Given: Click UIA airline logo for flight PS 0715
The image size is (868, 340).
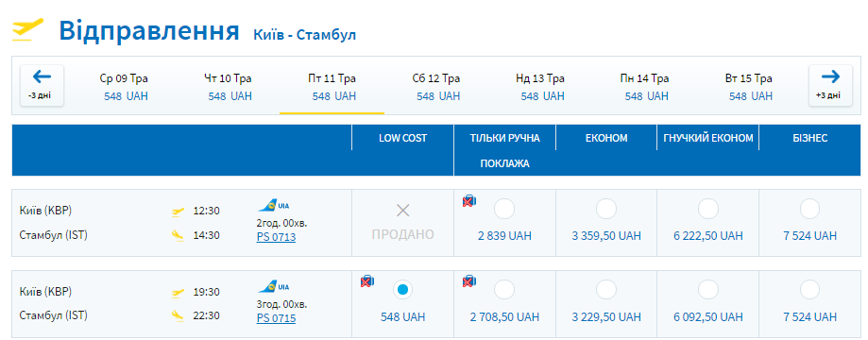Looking at the screenshot, I should click(x=274, y=287).
